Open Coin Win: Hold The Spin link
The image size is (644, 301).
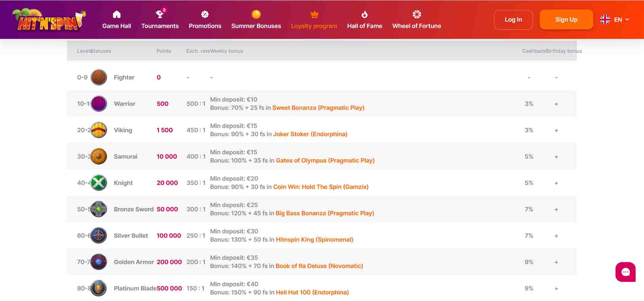[321, 187]
